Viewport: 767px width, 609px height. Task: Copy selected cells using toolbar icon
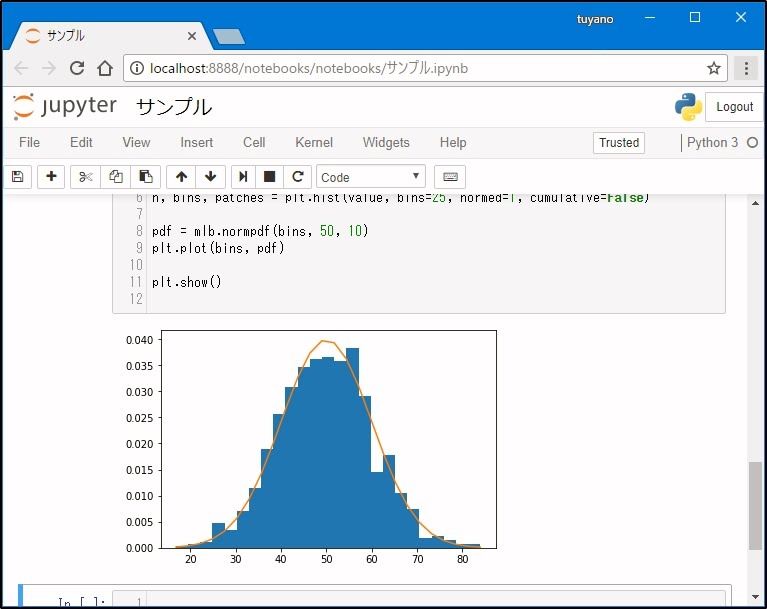[x=116, y=177]
